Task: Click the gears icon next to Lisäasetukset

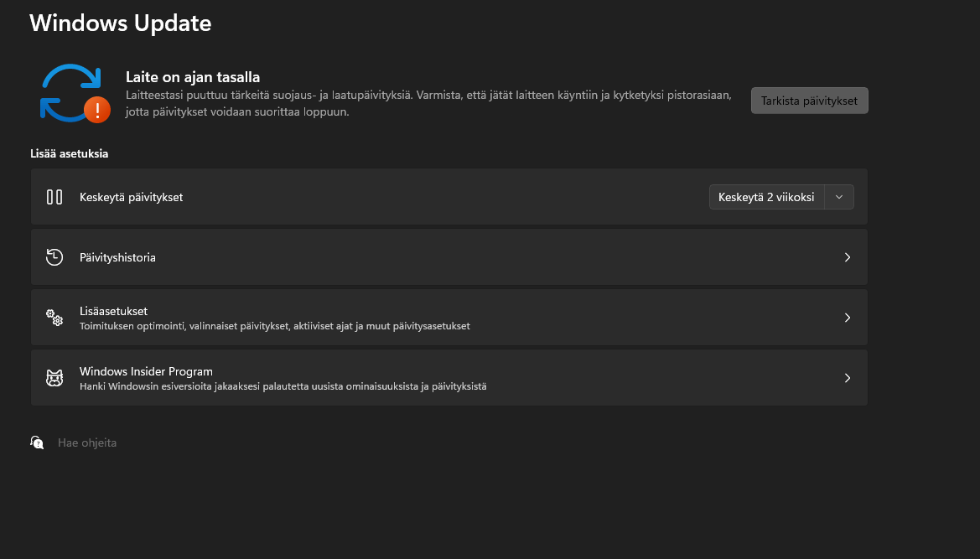Action: click(54, 318)
